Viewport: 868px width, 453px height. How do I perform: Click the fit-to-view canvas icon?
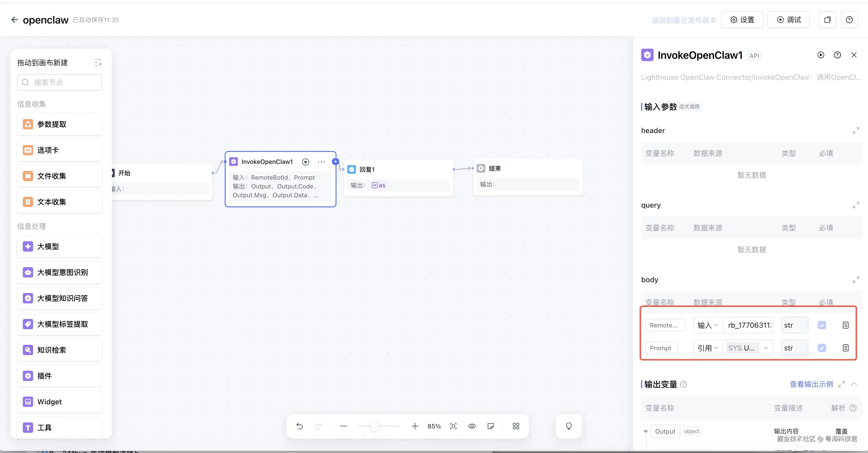pos(453,426)
